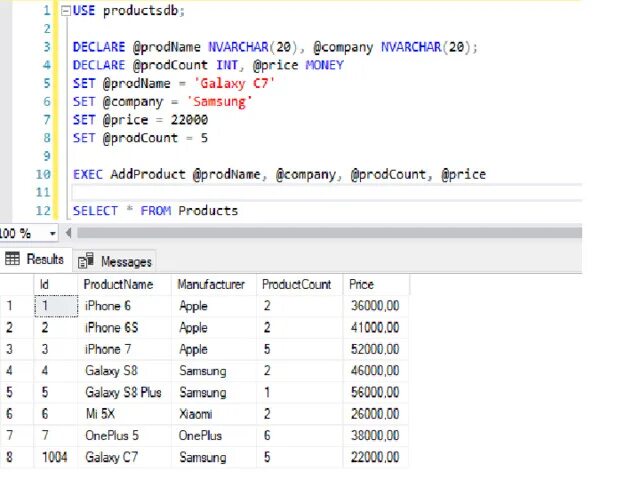
Task: Click the 'Xiaomi' manufacturer cell
Action: (214, 414)
